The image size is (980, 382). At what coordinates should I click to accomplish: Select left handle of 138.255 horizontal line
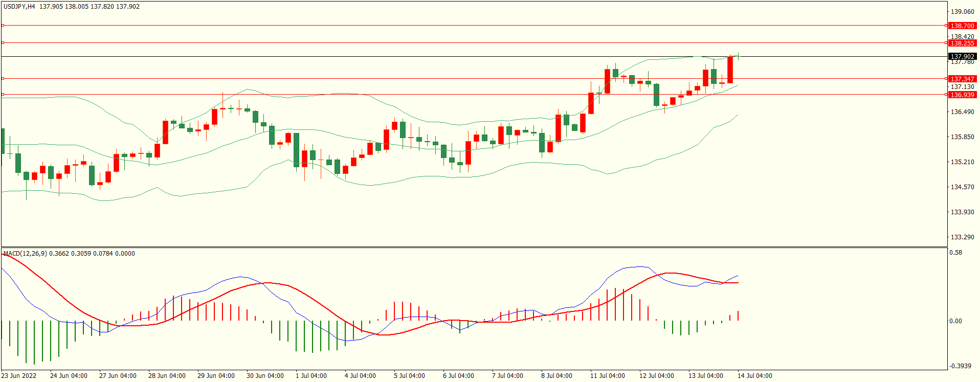coord(3,43)
